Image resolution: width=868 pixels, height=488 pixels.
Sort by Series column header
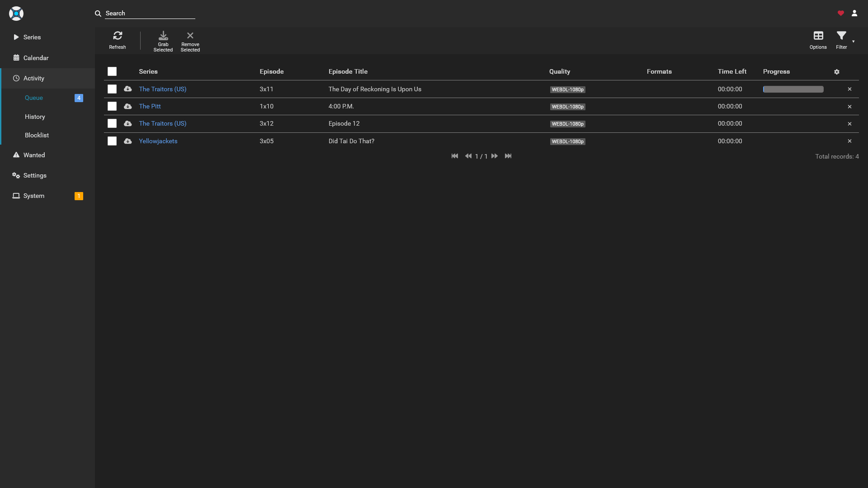[x=148, y=71]
